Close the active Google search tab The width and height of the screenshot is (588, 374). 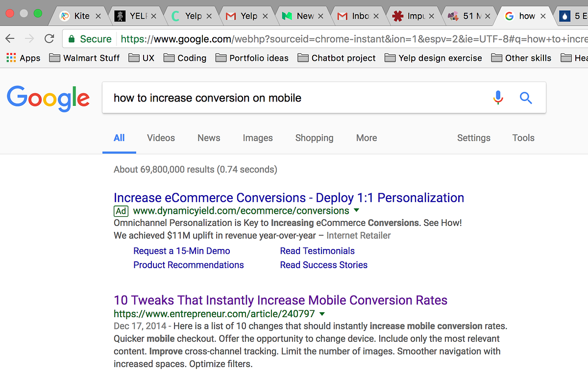[x=543, y=16]
